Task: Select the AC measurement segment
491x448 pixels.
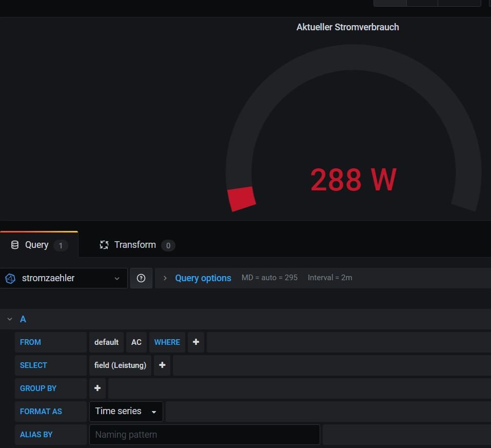Action: coord(136,342)
